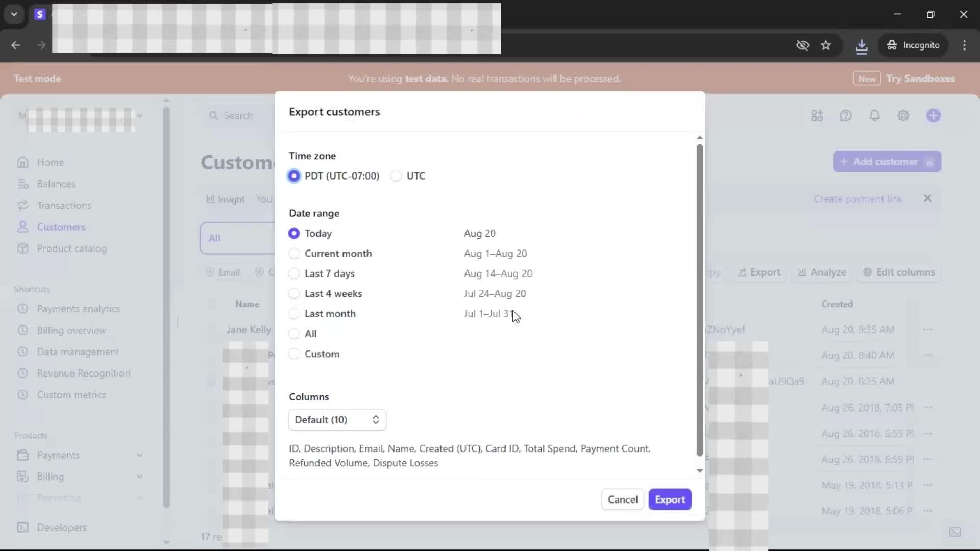Click the dialog's vertical scrollbar
The image size is (980, 551).
(x=699, y=300)
